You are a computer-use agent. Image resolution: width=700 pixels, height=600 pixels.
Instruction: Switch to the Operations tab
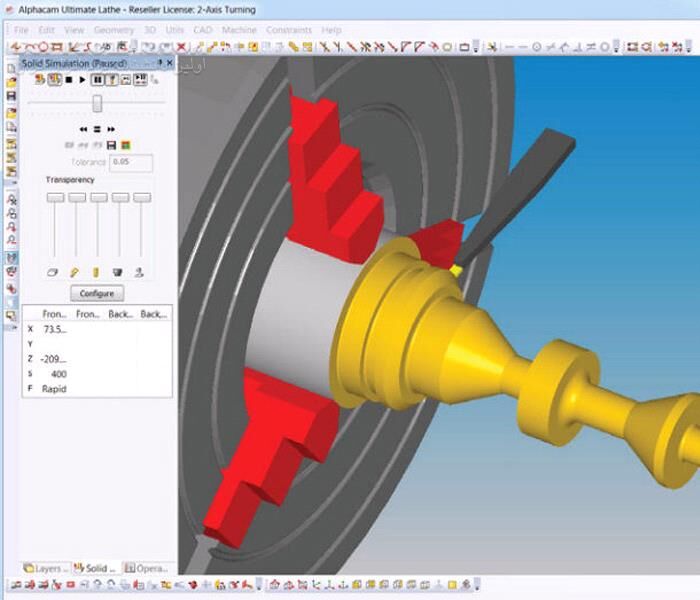150,568
